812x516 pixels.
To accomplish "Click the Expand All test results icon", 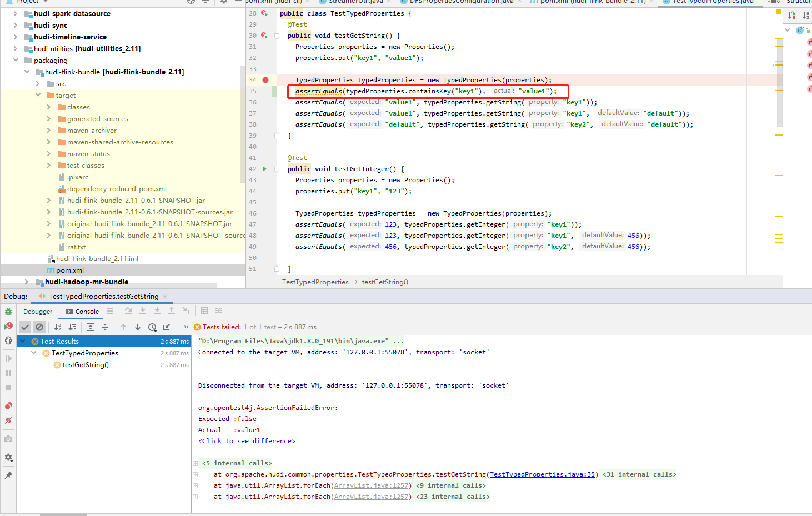I will tap(91, 327).
